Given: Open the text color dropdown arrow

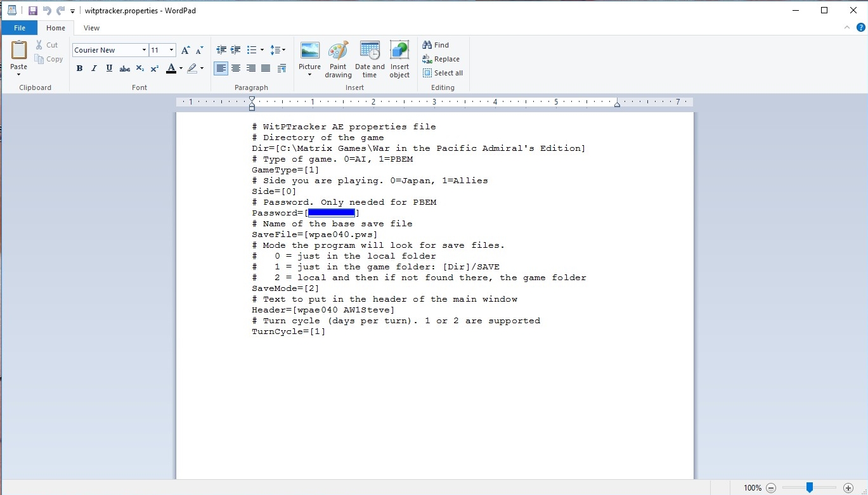Looking at the screenshot, I should click(x=181, y=68).
